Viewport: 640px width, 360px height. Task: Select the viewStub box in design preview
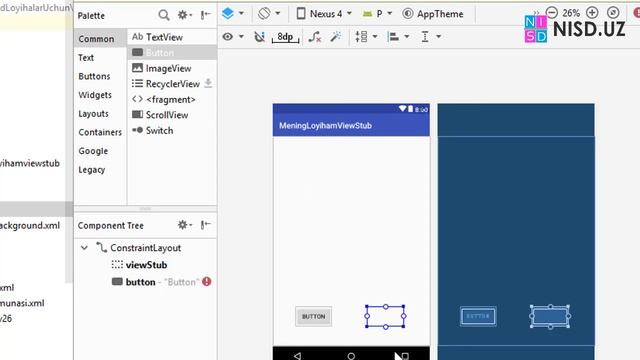tap(385, 316)
